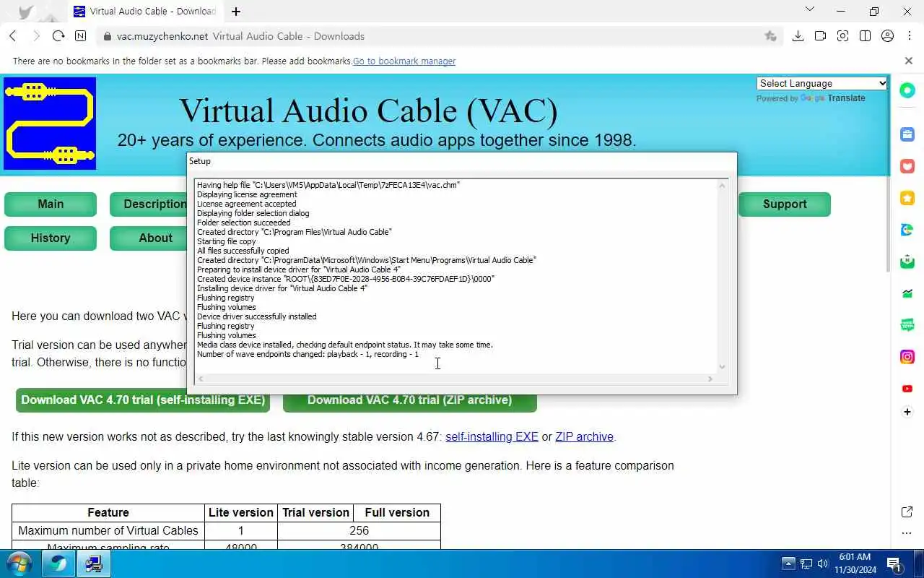Screen dimensions: 924x578
Task: Start the video record toolbar icon
Action: (820, 36)
